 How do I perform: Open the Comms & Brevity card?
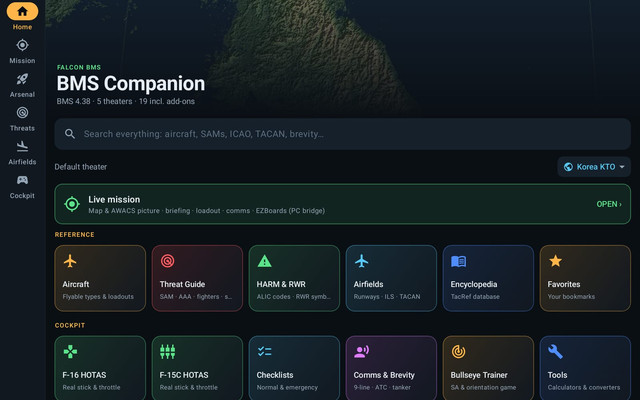[391, 368]
